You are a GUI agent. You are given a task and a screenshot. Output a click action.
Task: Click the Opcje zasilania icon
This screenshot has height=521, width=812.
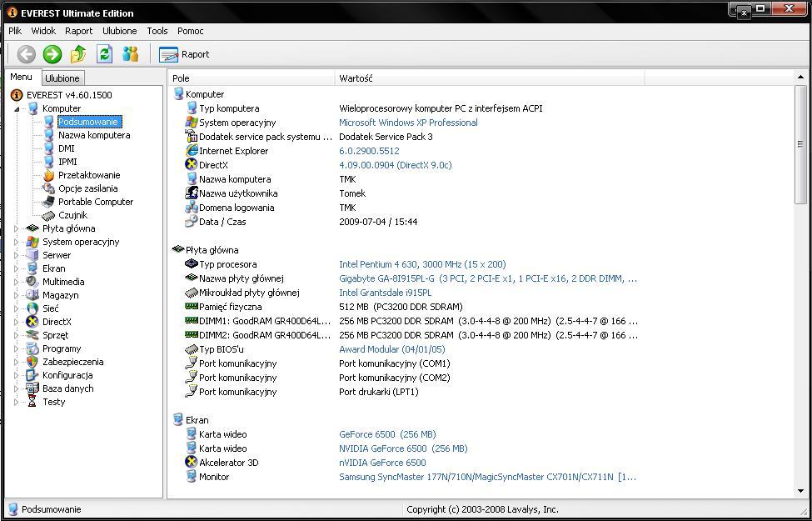coord(48,188)
